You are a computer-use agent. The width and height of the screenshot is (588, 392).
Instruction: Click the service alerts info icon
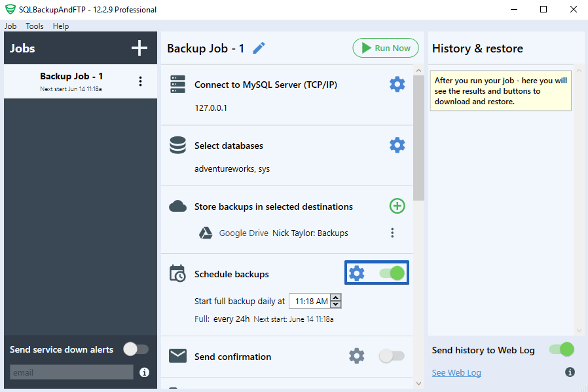[144, 372]
